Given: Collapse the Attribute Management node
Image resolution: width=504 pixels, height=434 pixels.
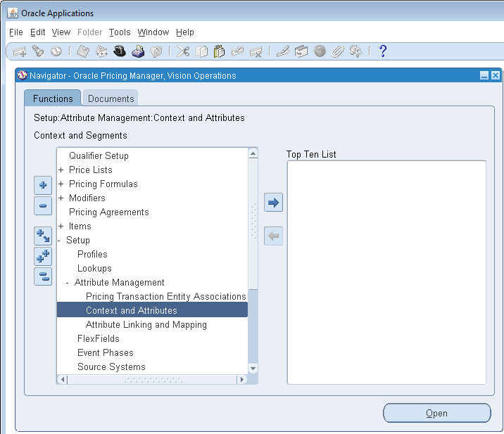Looking at the screenshot, I should (67, 283).
